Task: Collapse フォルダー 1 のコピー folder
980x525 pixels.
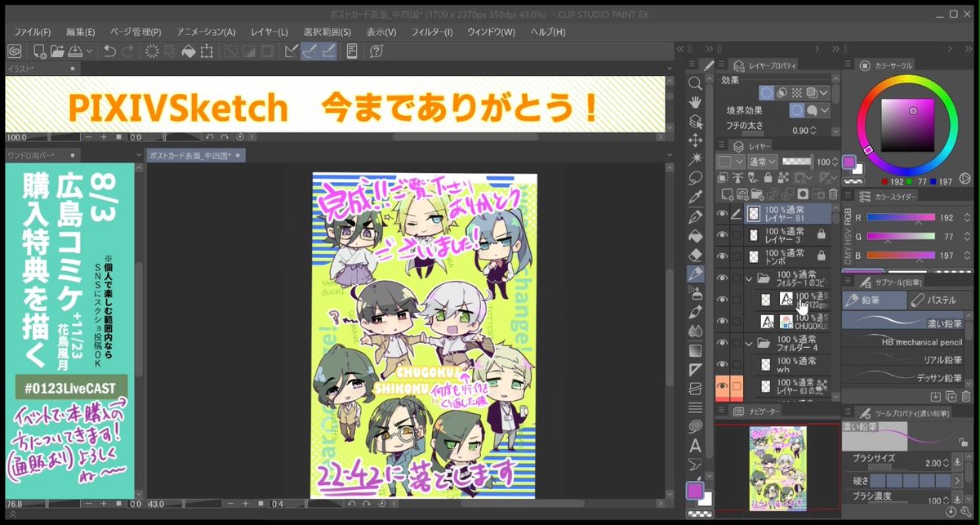Action: click(x=749, y=278)
